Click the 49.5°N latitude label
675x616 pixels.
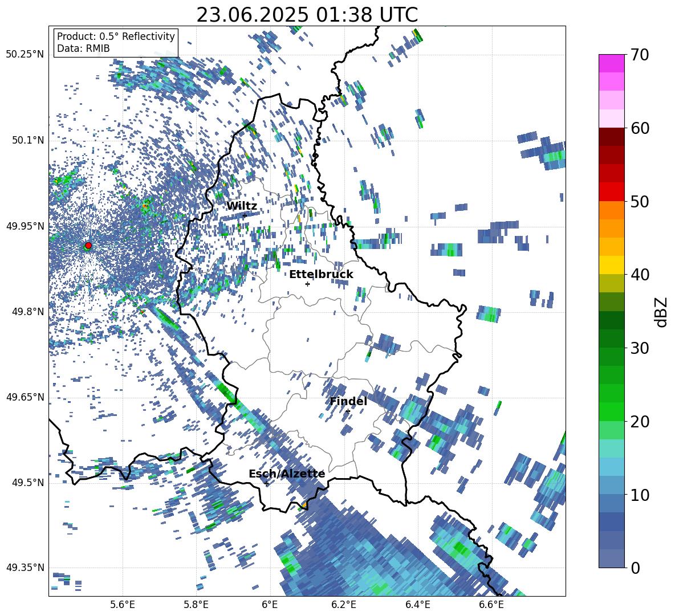(x=27, y=482)
